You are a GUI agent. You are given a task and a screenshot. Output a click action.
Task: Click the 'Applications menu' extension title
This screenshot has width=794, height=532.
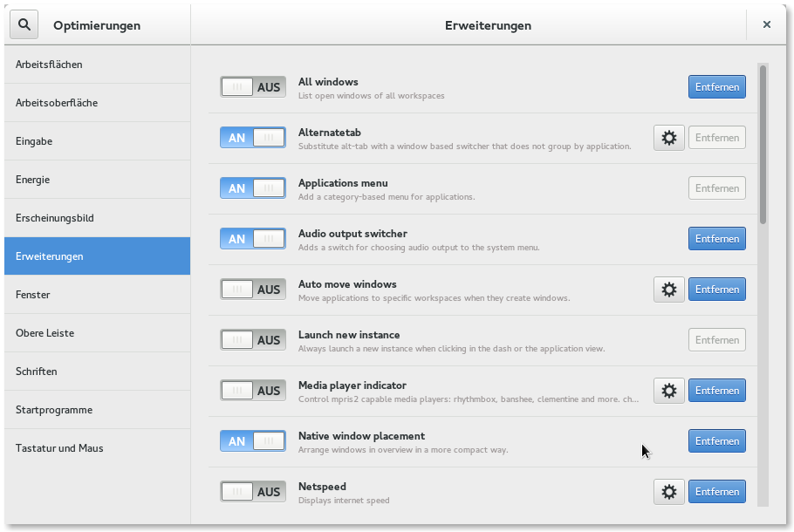(x=343, y=183)
